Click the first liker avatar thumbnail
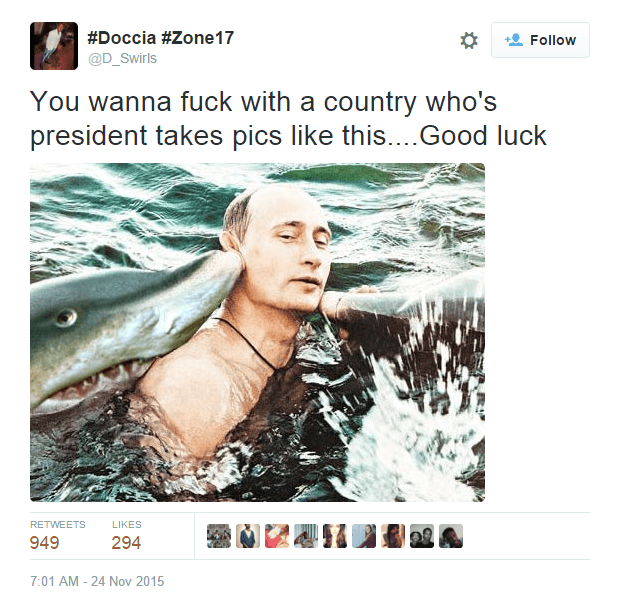624x598 pixels. (218, 536)
